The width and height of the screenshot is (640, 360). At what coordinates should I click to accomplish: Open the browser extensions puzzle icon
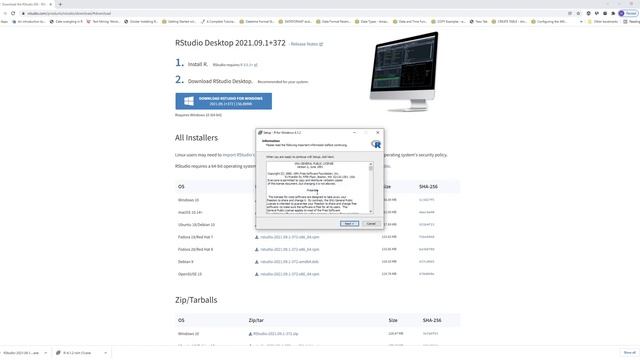tap(613, 13)
